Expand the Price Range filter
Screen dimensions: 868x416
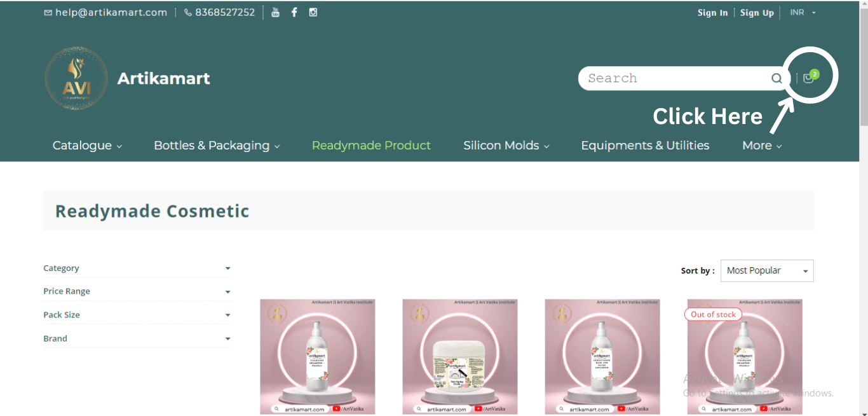137,291
